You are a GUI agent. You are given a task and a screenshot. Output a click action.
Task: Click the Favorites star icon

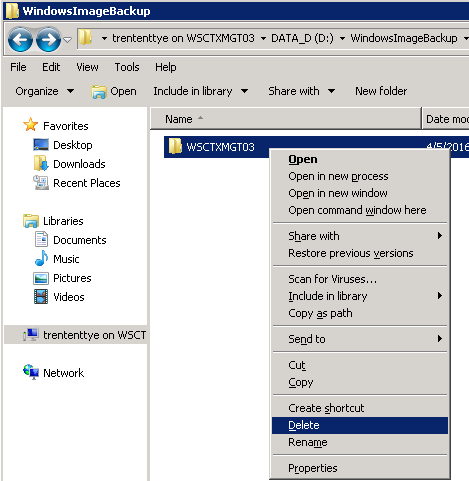click(x=30, y=125)
